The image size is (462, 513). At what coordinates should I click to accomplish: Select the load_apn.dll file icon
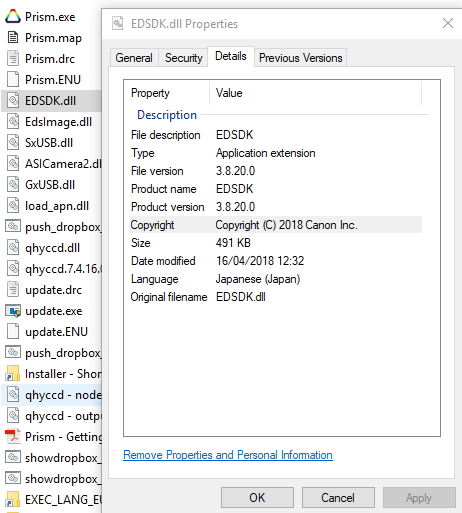tap(13, 206)
